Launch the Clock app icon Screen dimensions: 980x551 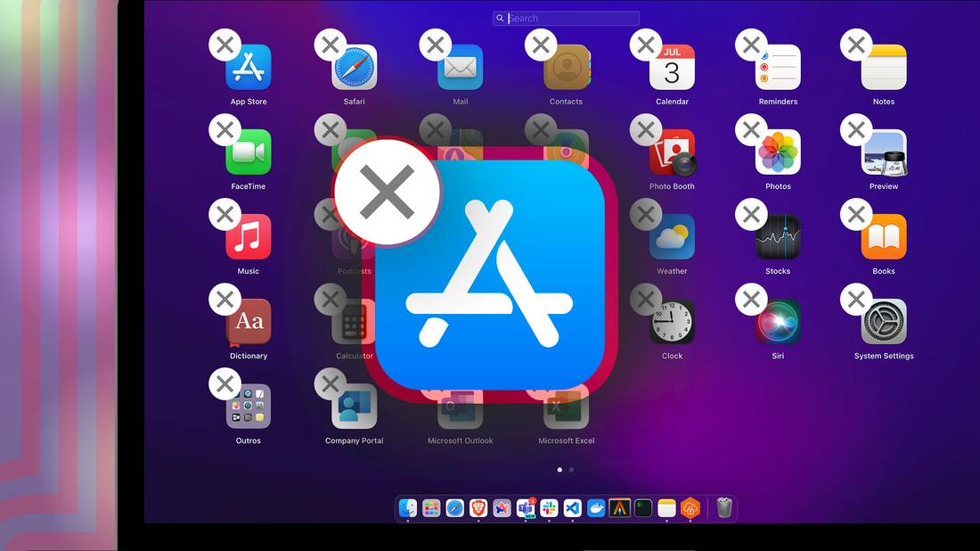point(672,322)
